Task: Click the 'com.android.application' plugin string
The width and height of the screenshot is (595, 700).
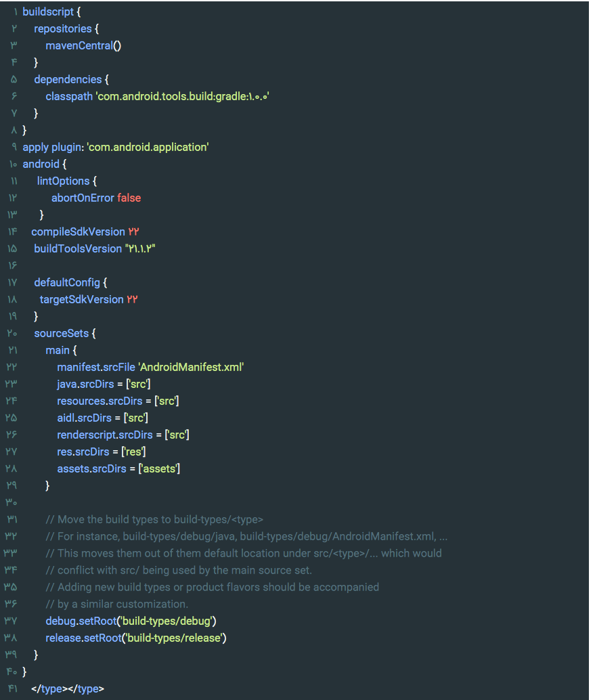Action: 148,148
